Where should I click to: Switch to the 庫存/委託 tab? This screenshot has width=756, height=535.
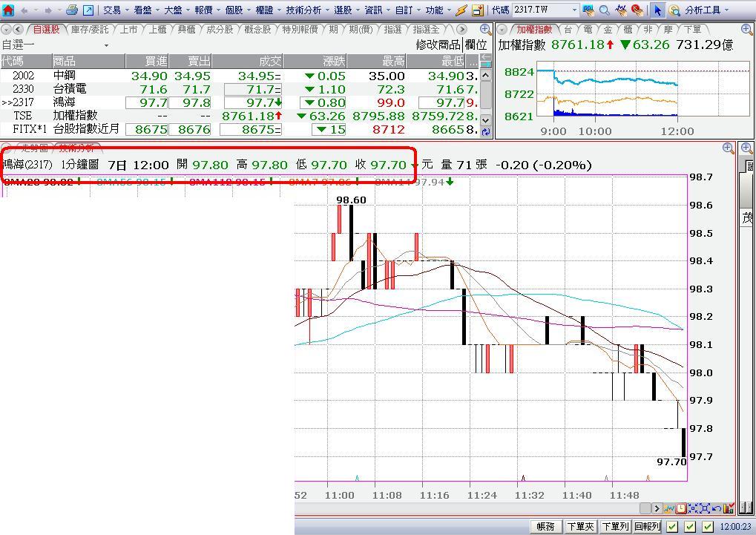click(x=90, y=30)
